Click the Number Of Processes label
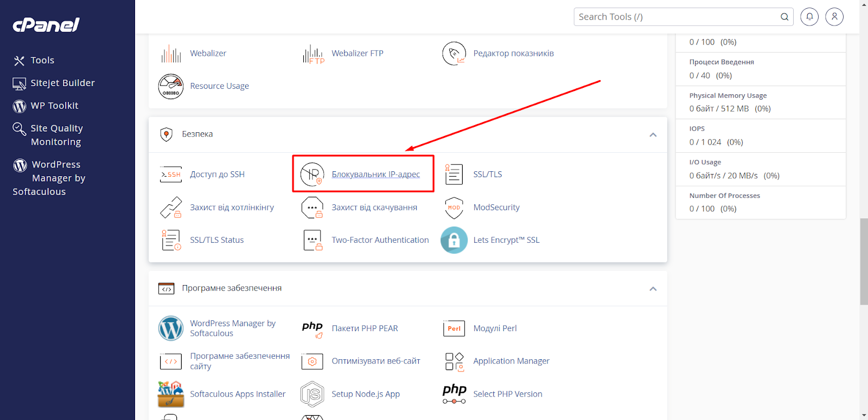The image size is (868, 420). pyautogui.click(x=725, y=196)
